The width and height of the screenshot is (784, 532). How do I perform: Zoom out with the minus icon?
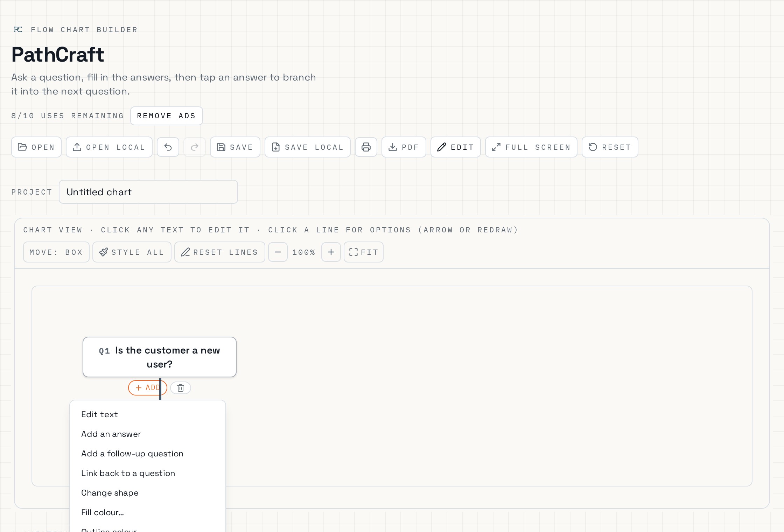tap(278, 252)
